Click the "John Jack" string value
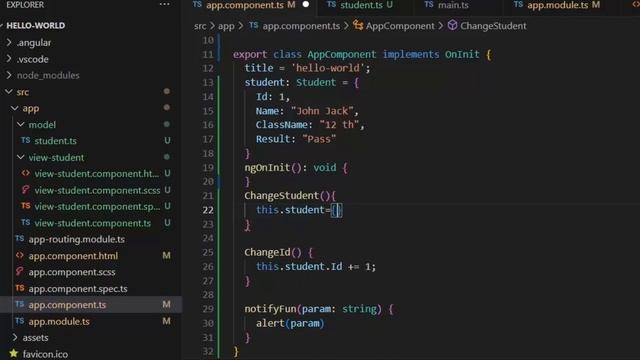The height and width of the screenshot is (360, 640). point(322,111)
